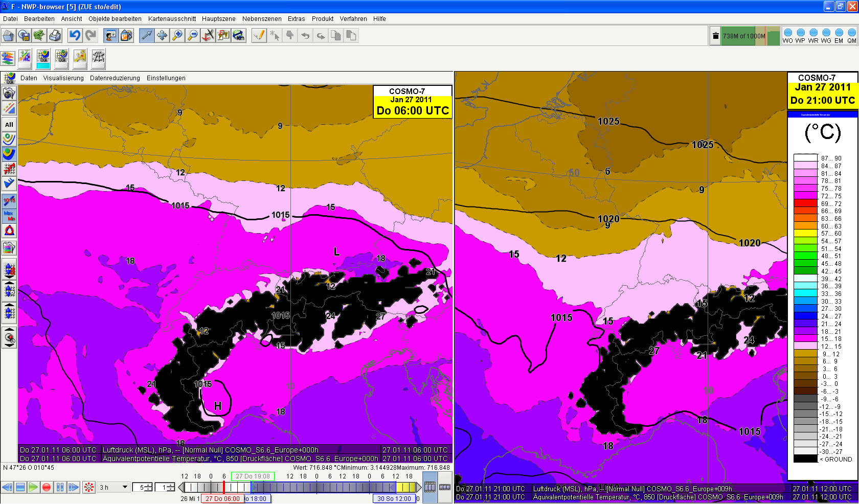Click the pencil drawing tool icon

point(259,35)
